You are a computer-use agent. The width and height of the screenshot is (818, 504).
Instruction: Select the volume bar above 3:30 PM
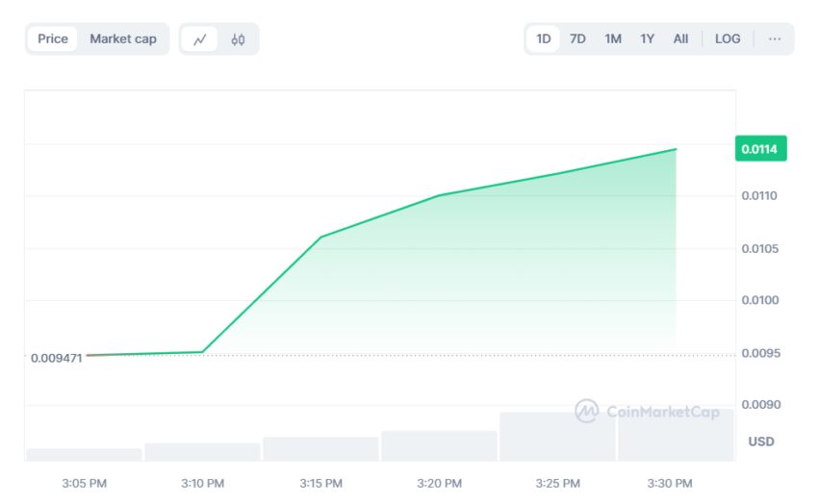(x=676, y=436)
